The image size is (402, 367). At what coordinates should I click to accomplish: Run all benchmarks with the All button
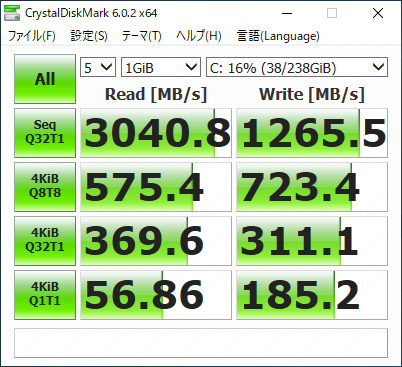tap(45, 79)
